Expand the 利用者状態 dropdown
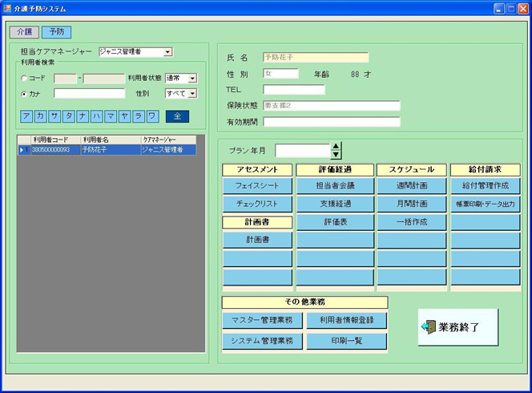Screen dimensions: 532x393 point(192,79)
